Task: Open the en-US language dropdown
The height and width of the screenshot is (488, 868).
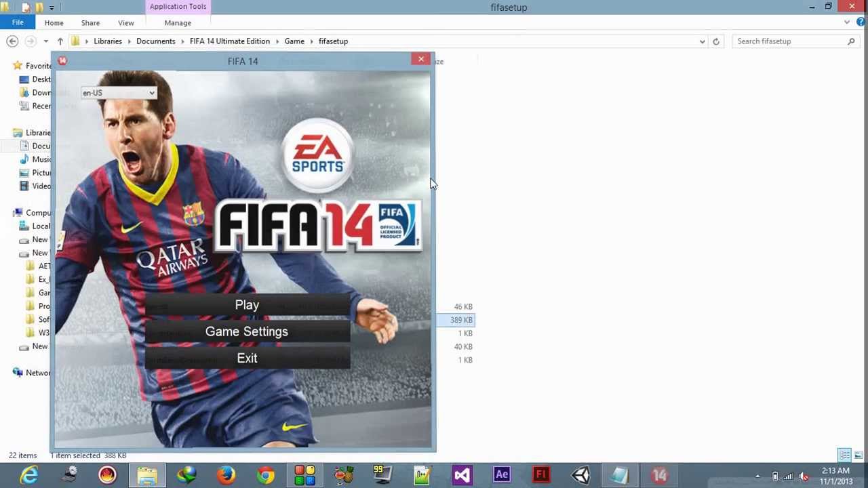Action: pos(119,93)
